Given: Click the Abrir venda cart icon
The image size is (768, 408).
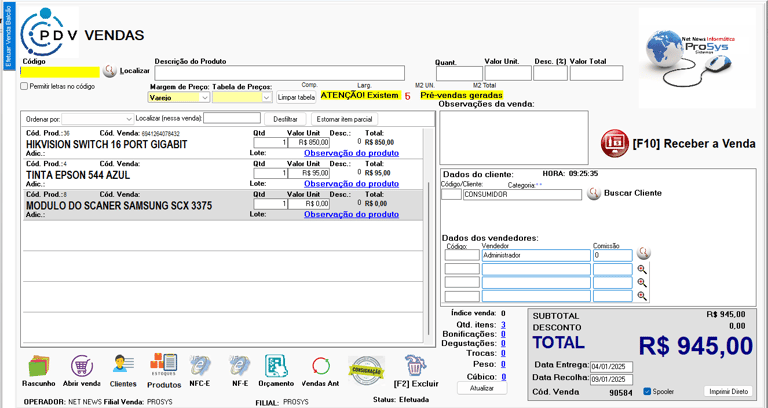Looking at the screenshot, I should [x=82, y=366].
